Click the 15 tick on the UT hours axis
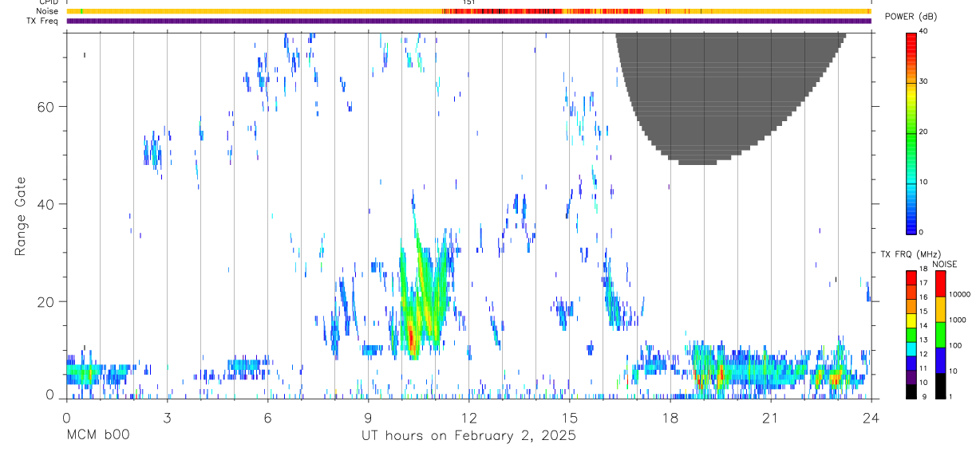Image resolution: width=980 pixels, height=452 pixels. coord(569,417)
